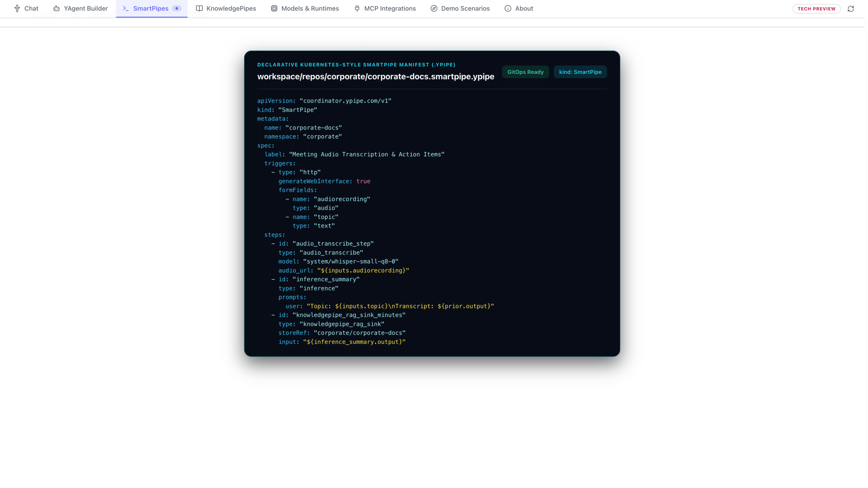Click the corporate-docs.smartpipe.ypipe file path title
Image resolution: width=868 pixels, height=488 pixels.
click(376, 77)
